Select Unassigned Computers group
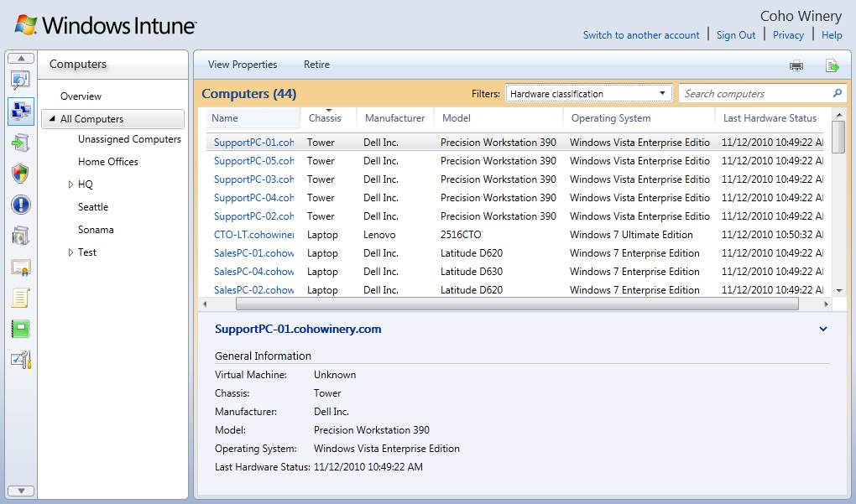856x504 pixels. [129, 139]
